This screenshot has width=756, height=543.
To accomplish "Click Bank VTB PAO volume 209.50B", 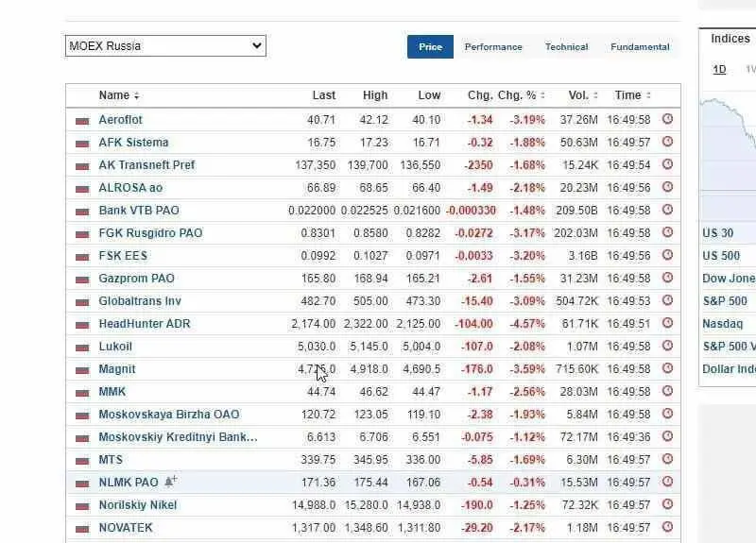I will tap(576, 210).
